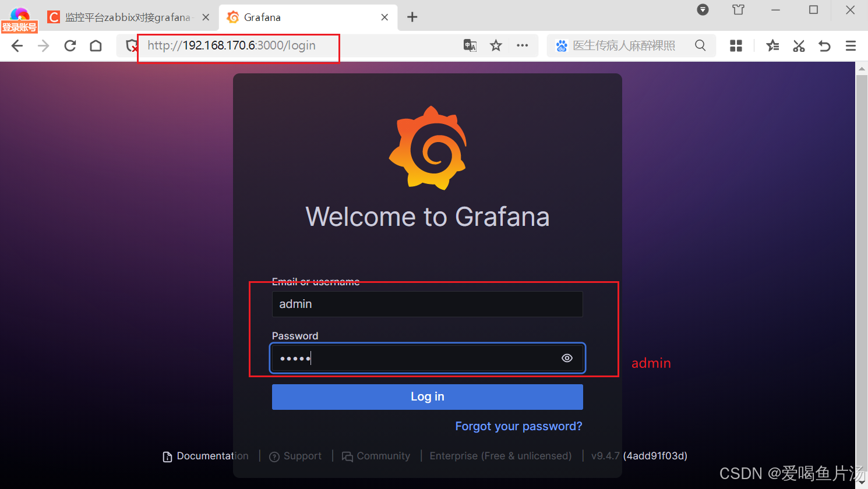
Task: Open the title bar dropdown circle icon
Action: [x=703, y=9]
